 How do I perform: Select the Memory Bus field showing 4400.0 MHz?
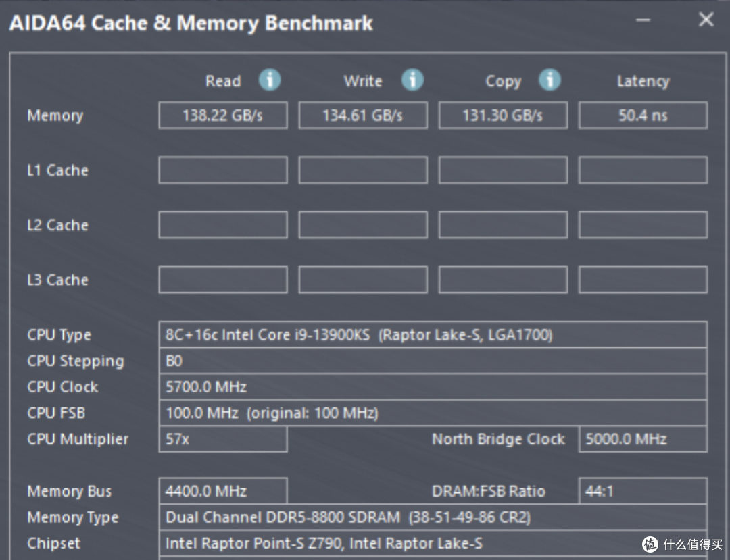[223, 491]
